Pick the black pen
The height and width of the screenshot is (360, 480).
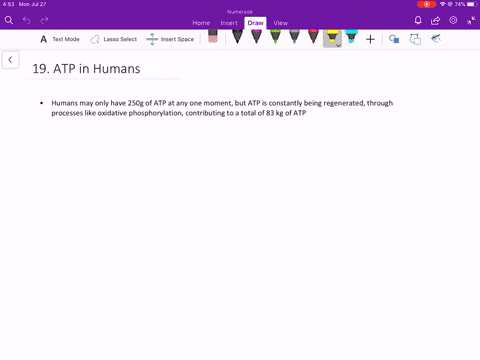237,37
